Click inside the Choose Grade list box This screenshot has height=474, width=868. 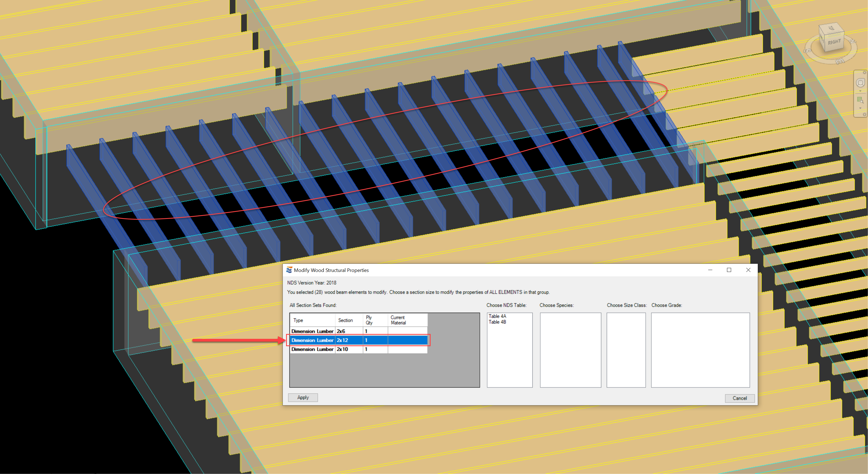[x=701, y=350]
